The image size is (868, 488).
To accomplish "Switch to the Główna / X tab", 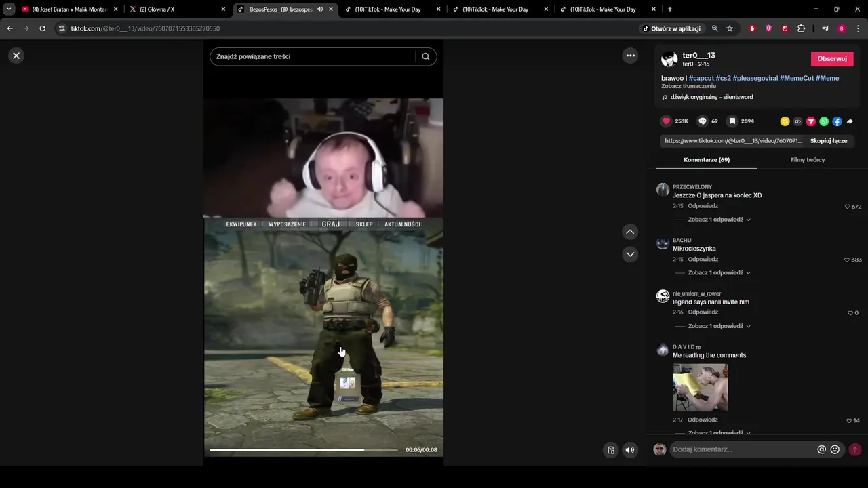I will [x=178, y=9].
